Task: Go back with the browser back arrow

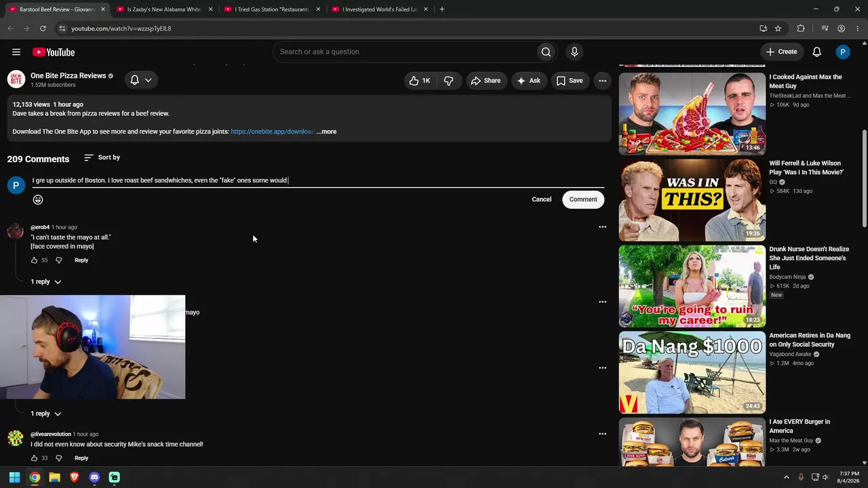Action: (10, 28)
